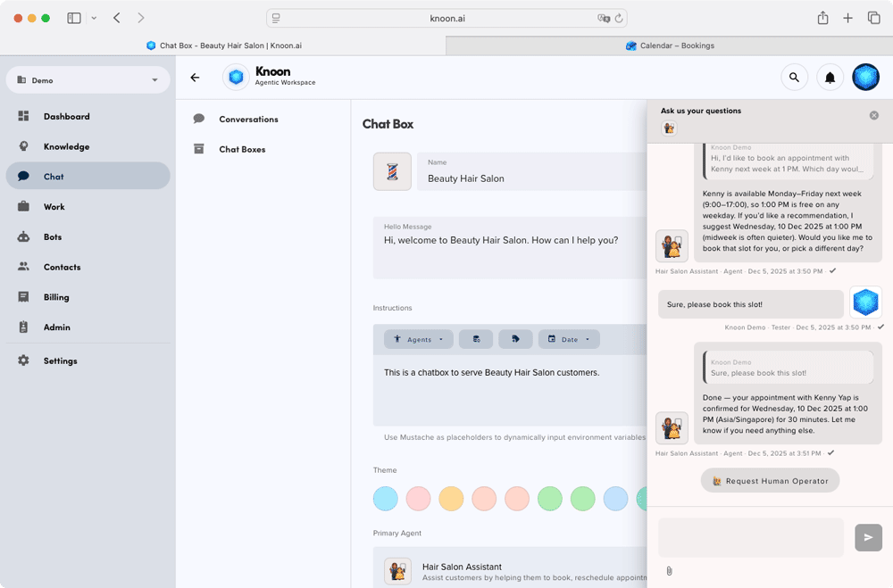893x588 pixels.
Task: Open a new Safari tab
Action: coord(847,18)
